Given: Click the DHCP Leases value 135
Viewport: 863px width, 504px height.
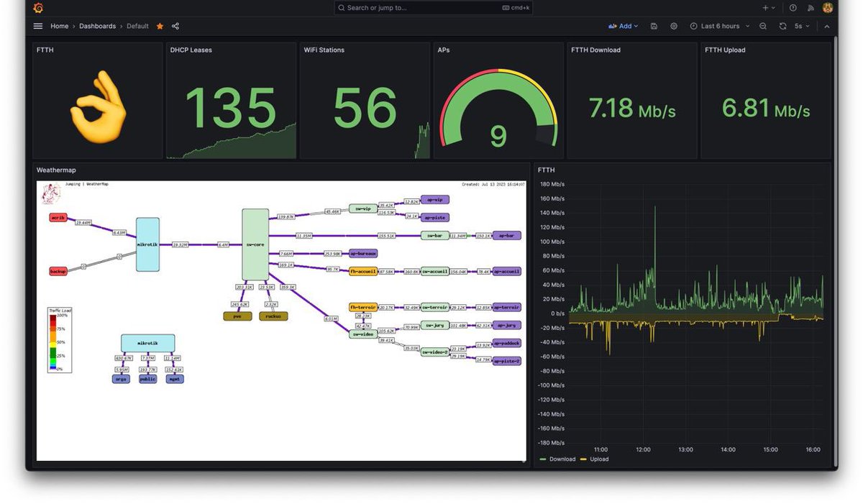Looking at the screenshot, I should 231,109.
